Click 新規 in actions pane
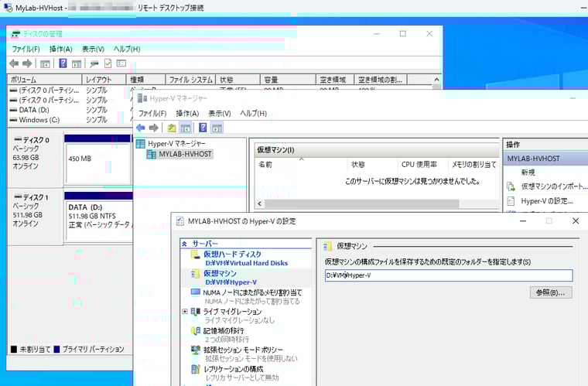Image resolution: width=588 pixels, height=386 pixels. click(528, 173)
